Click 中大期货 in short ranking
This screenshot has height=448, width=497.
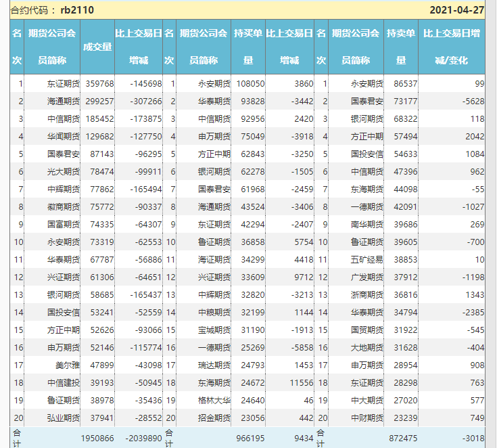pos(367,401)
